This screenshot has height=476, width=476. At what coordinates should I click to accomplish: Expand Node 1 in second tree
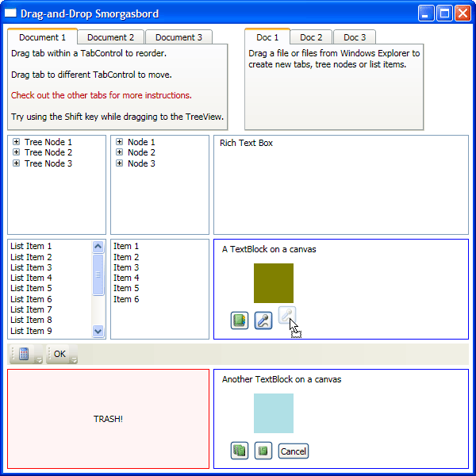120,142
